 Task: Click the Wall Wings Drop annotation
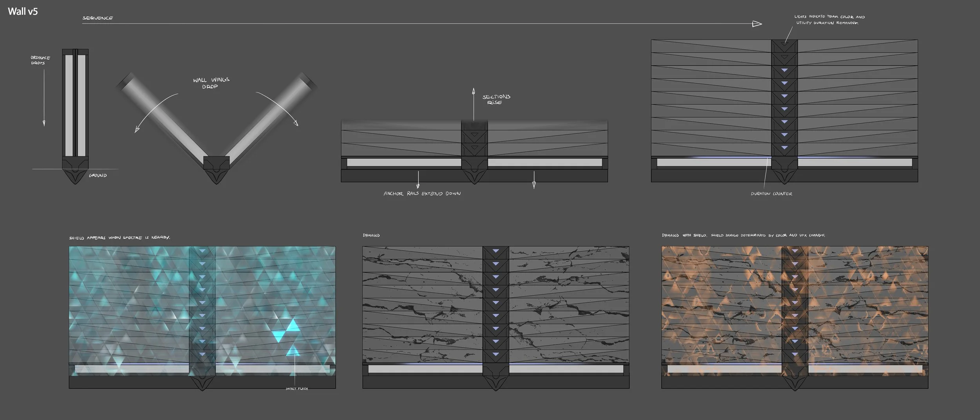(211, 83)
